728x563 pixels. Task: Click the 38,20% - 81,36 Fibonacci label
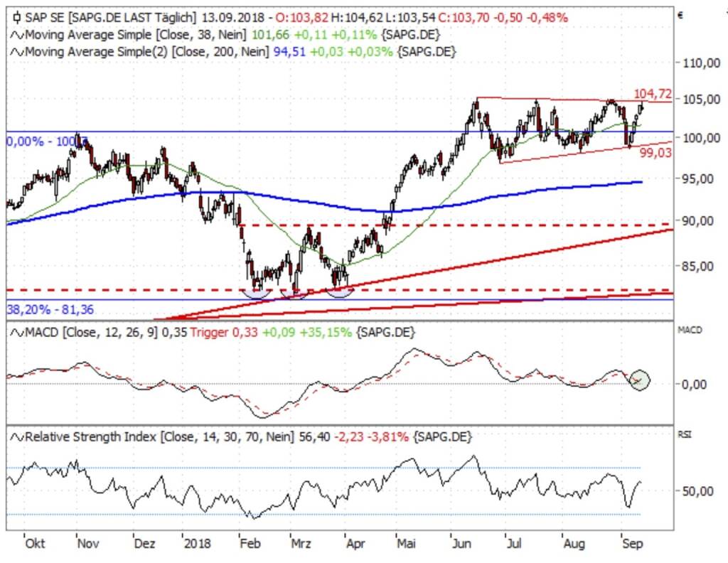point(50,310)
